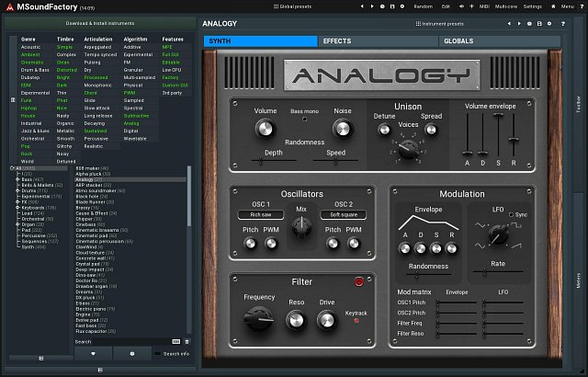Open the OSC 1 Rich saw waveform selector

tap(260, 214)
